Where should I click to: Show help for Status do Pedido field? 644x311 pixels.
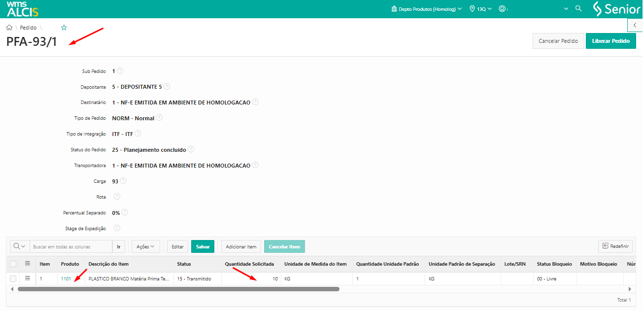click(x=191, y=149)
